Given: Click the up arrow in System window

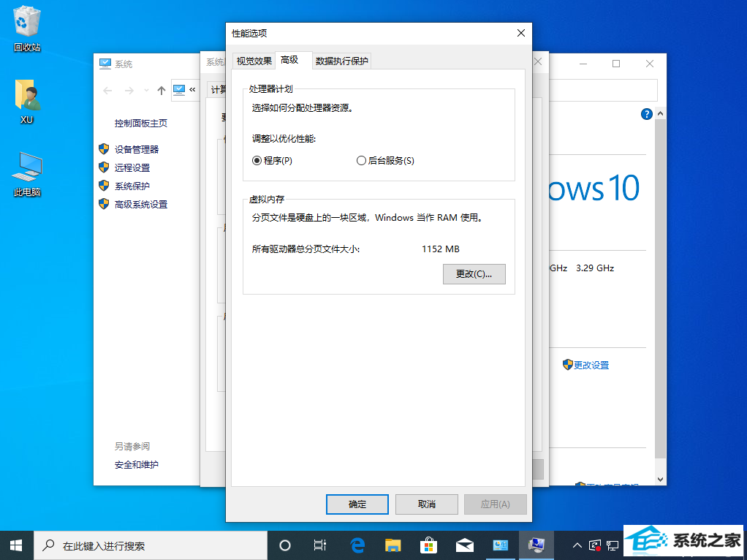Looking at the screenshot, I should [162, 91].
